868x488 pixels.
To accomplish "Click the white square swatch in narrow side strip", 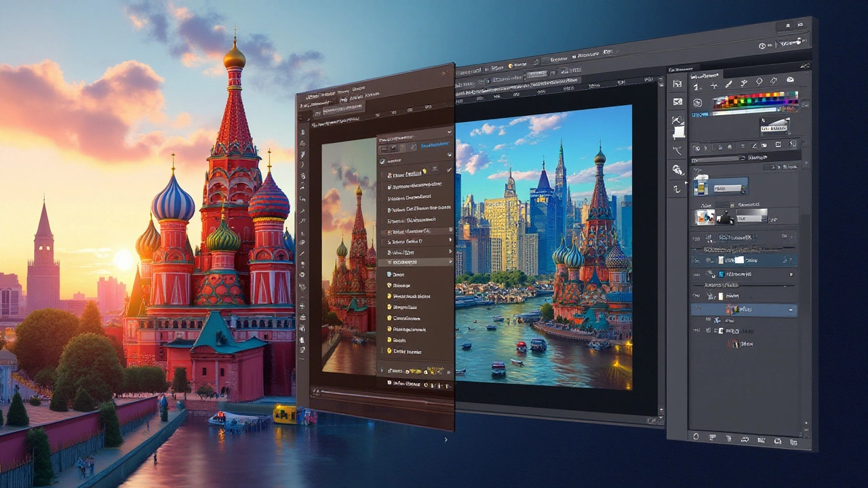I will [679, 131].
